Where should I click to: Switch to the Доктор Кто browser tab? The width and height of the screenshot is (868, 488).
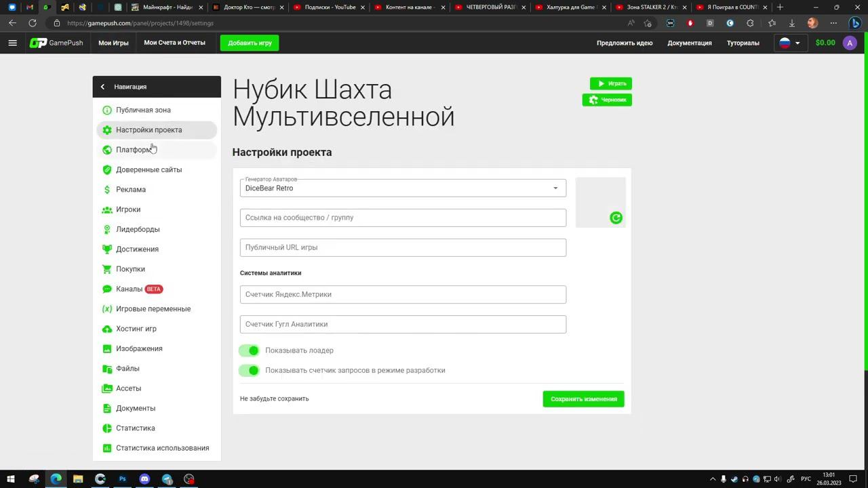249,7
